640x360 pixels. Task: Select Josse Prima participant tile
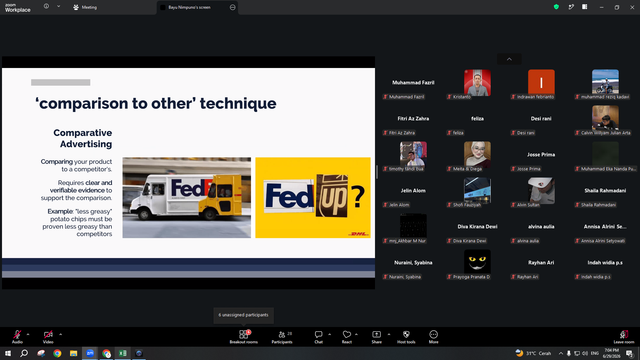pos(541,157)
